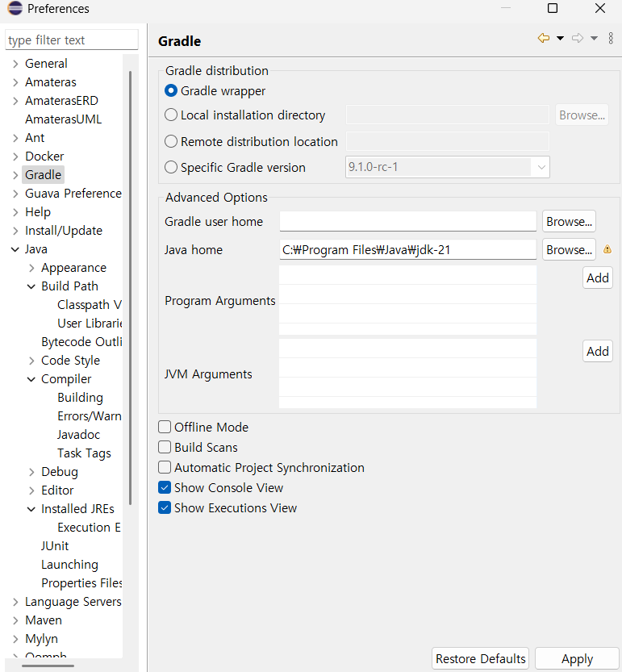
Task: Click the Java home path field
Action: [x=407, y=249]
